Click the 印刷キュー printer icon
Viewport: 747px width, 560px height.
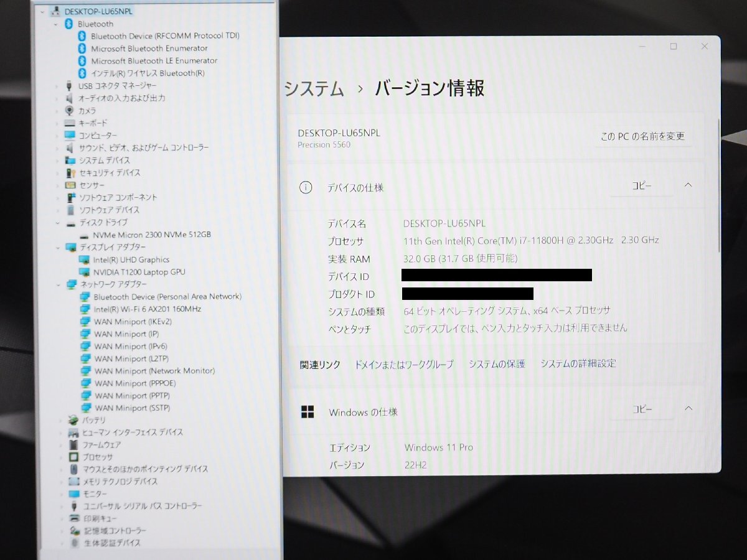73,518
